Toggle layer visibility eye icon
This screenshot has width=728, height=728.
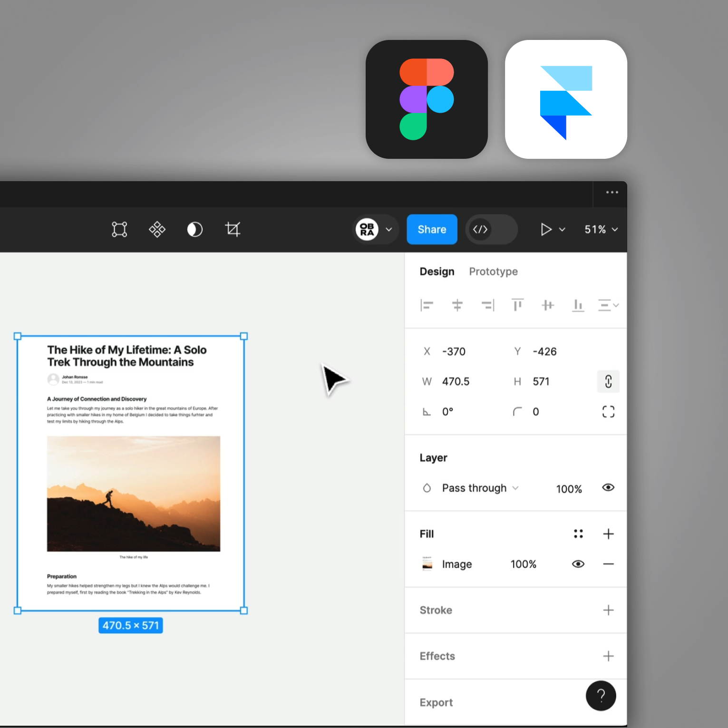pyautogui.click(x=608, y=488)
